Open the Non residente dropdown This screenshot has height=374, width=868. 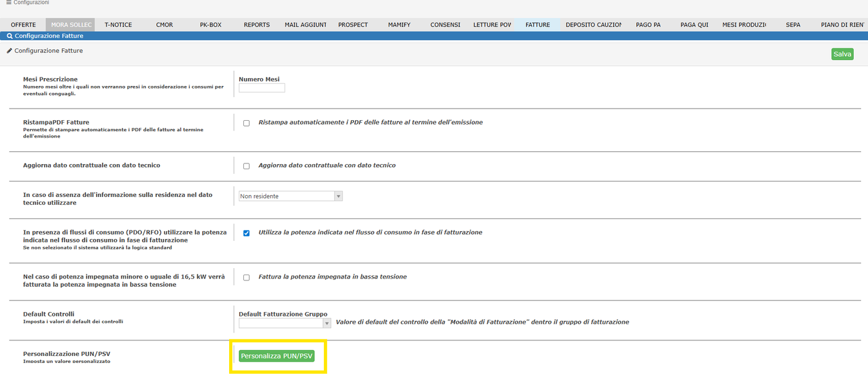pyautogui.click(x=290, y=196)
